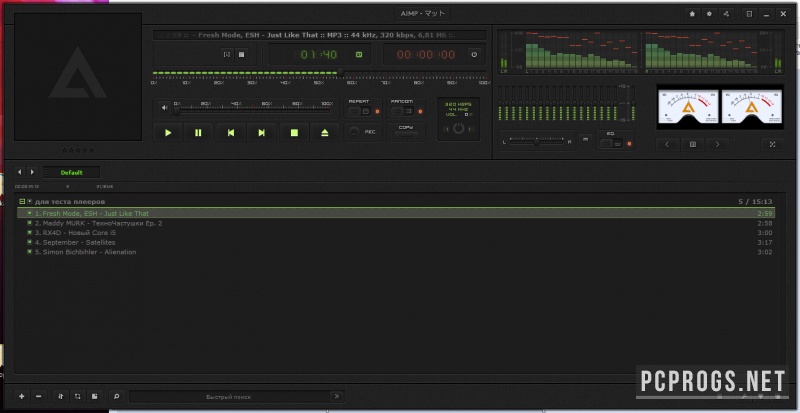The height and width of the screenshot is (413, 800).
Task: Toggle checkbox for track 5 Simon Bichbihler
Action: click(30, 252)
